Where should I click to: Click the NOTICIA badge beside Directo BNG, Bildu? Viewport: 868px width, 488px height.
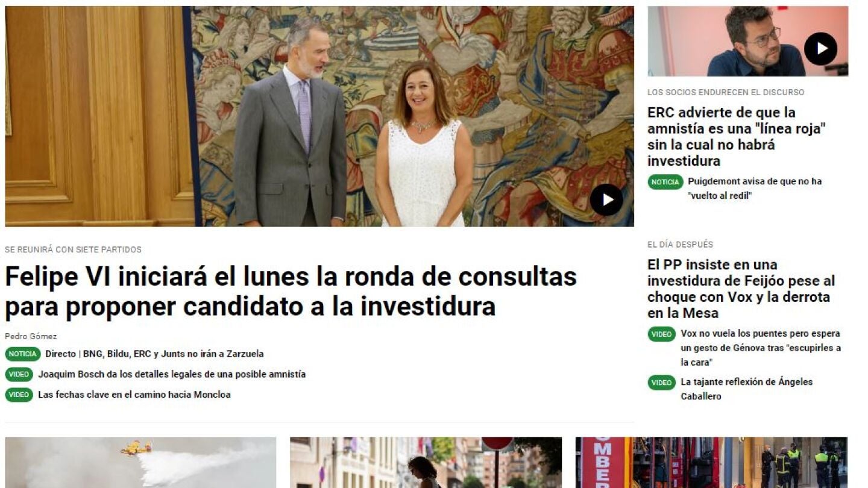click(x=23, y=354)
